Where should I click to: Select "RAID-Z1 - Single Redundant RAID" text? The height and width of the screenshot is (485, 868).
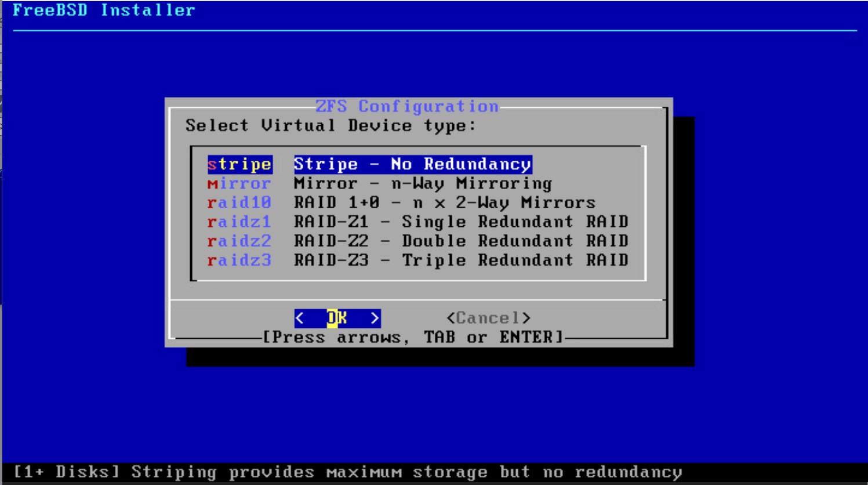click(x=461, y=222)
